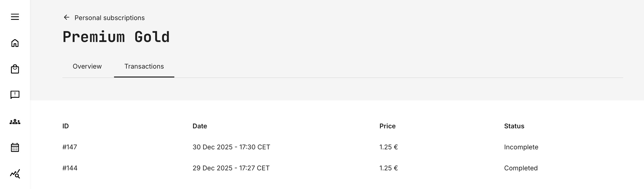Image resolution: width=644 pixels, height=189 pixels.
Task: Switch to the Overview tab
Action: pyautogui.click(x=87, y=66)
